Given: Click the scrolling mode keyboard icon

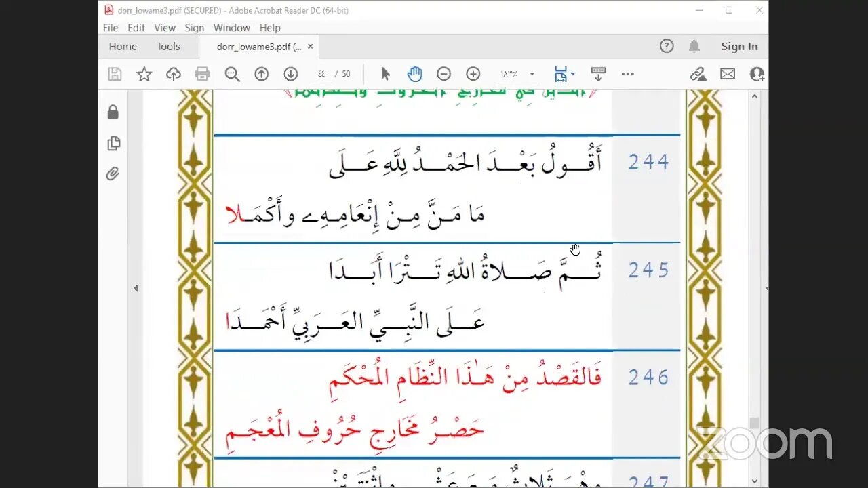Looking at the screenshot, I should click(598, 74).
